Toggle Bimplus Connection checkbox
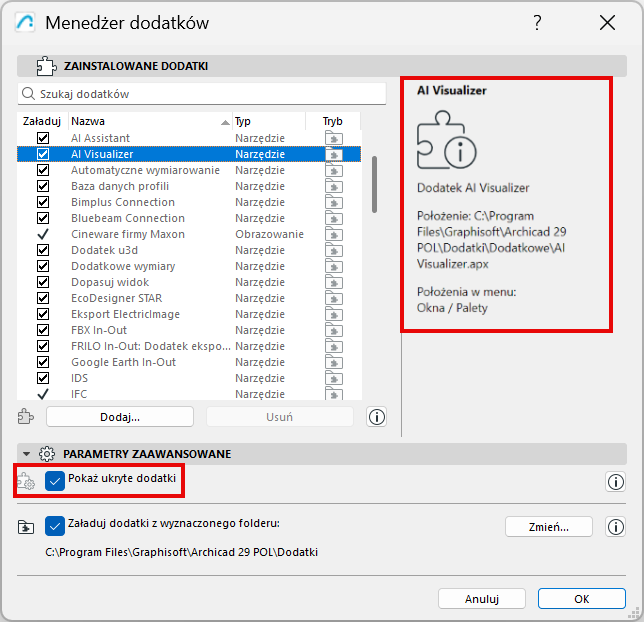The width and height of the screenshot is (644, 622). 43,202
